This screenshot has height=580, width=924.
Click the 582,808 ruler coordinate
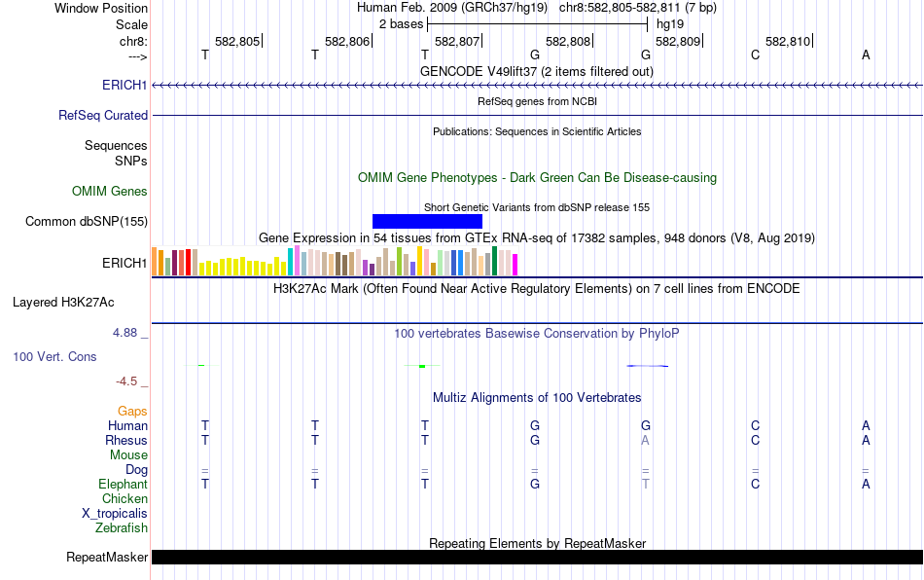[567, 41]
